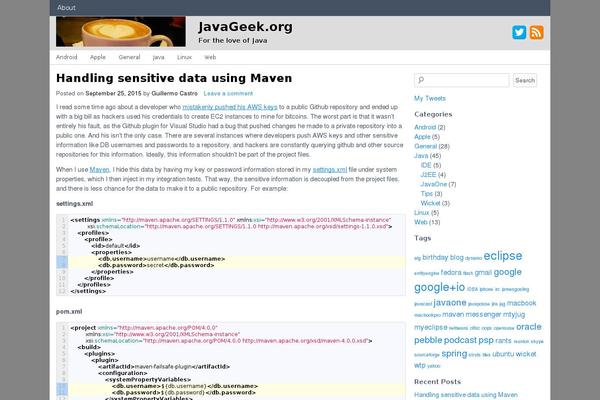Go to the Android nav tab
Image resolution: width=600 pixels, height=400 pixels.
67,57
